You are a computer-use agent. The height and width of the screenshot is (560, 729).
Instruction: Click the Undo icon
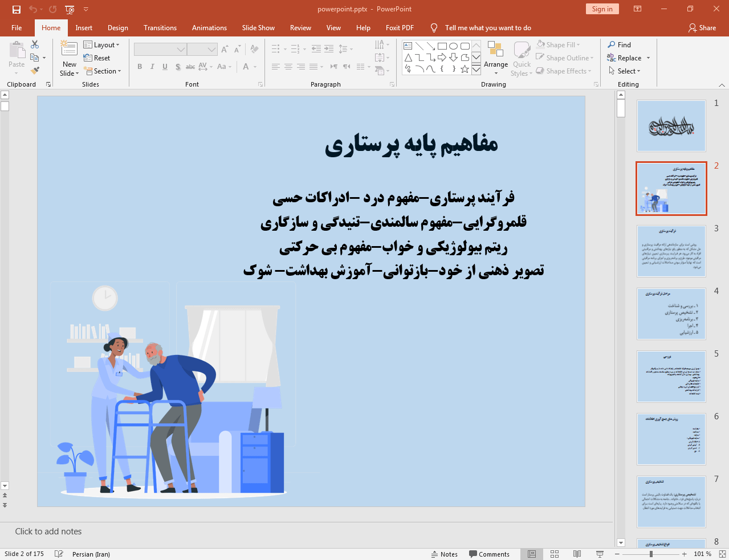pos(33,9)
